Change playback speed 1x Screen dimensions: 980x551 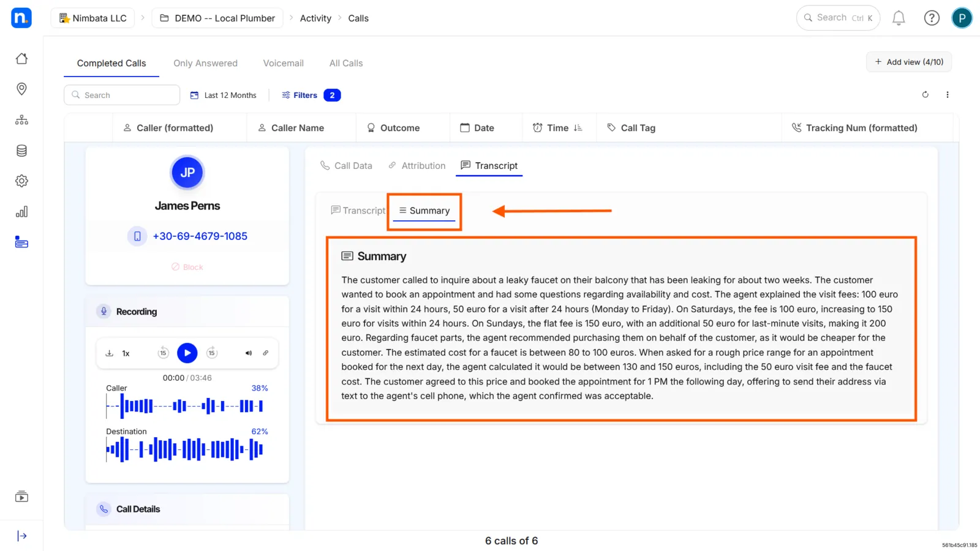(126, 353)
